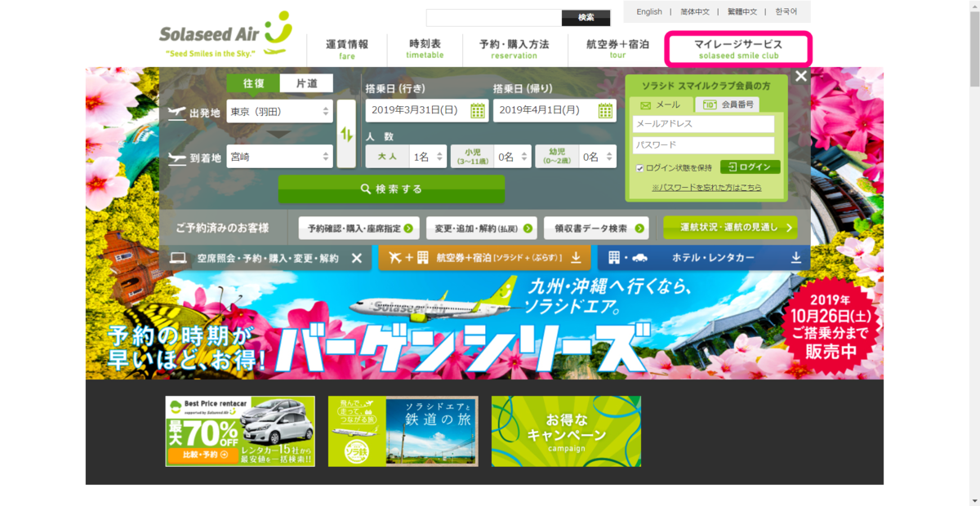This screenshot has width=980, height=506.
Task: Switch language to English
Action: (649, 12)
